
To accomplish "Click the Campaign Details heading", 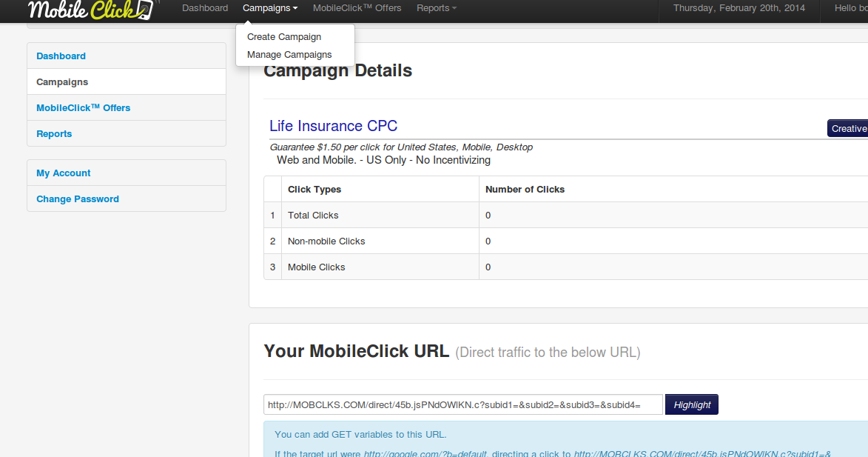I will pos(337,71).
